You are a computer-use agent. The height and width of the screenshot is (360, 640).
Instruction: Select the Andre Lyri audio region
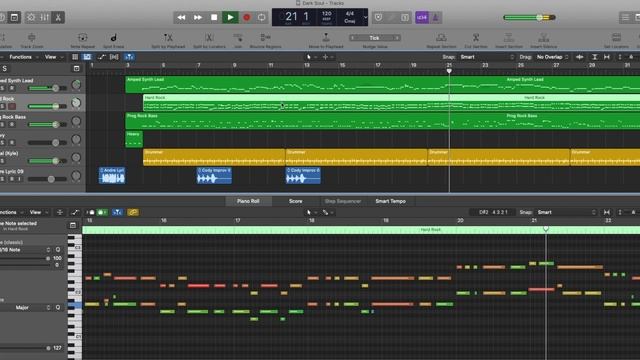tap(112, 176)
